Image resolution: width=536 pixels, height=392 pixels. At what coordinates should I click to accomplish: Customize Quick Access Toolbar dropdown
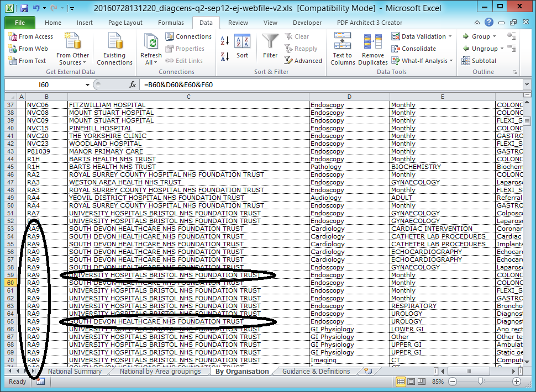click(72, 8)
